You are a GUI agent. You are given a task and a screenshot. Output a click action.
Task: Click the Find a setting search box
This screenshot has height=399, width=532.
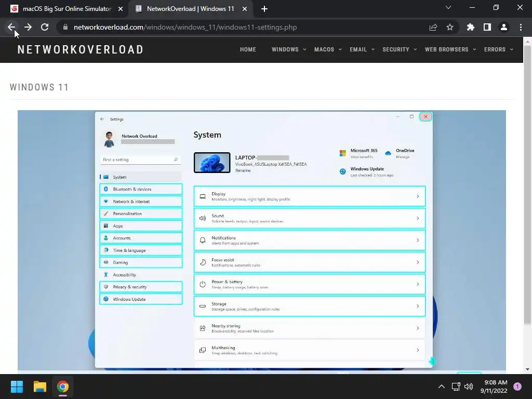[x=140, y=159]
